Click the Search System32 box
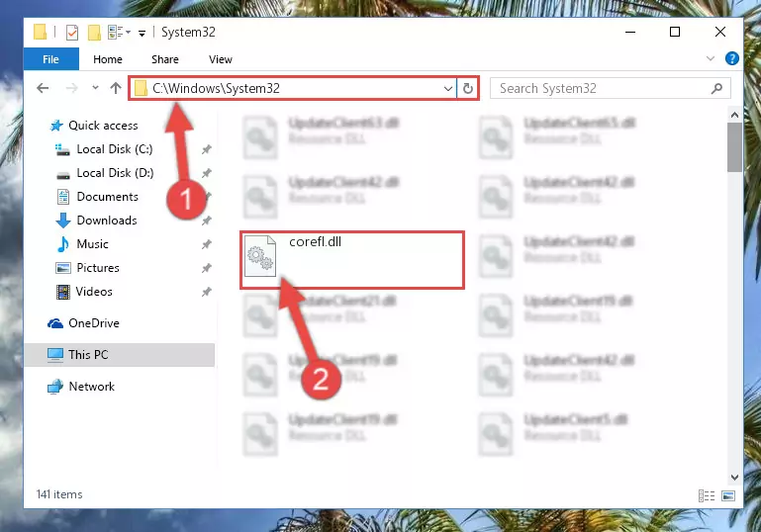This screenshot has width=761, height=532. tap(610, 88)
